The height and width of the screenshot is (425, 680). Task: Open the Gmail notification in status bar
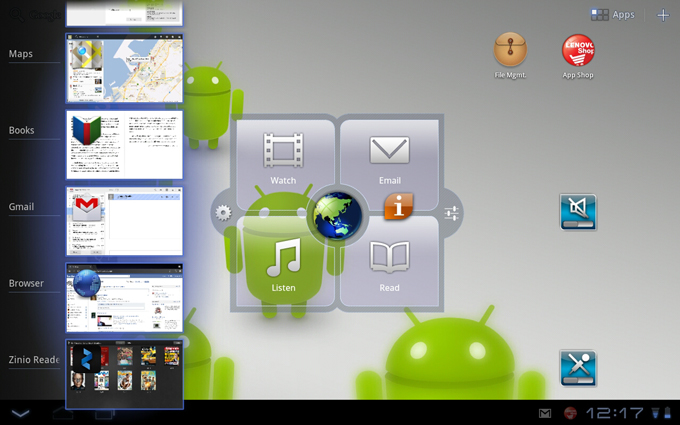click(x=545, y=413)
